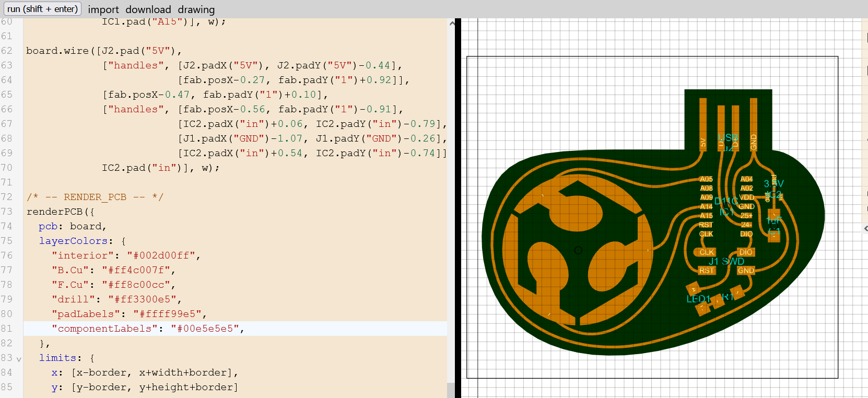Click the 24- pad on IC1
This screenshot has width=868, height=398.
(746, 225)
